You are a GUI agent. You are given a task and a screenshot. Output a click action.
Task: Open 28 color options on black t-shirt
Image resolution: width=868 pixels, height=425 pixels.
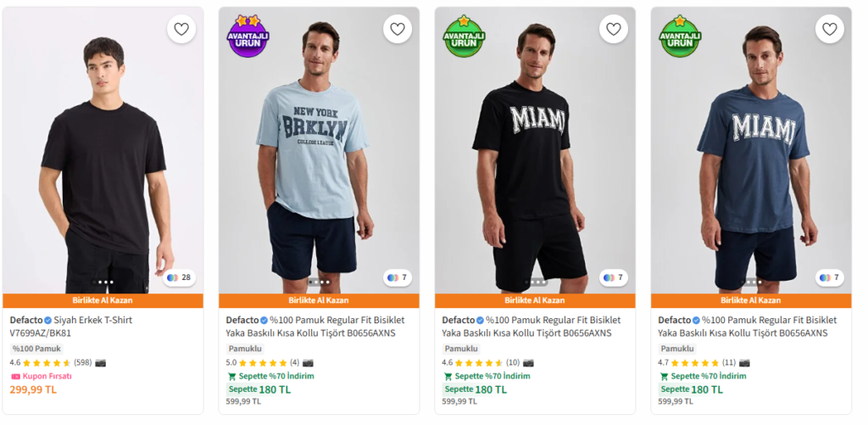[180, 277]
